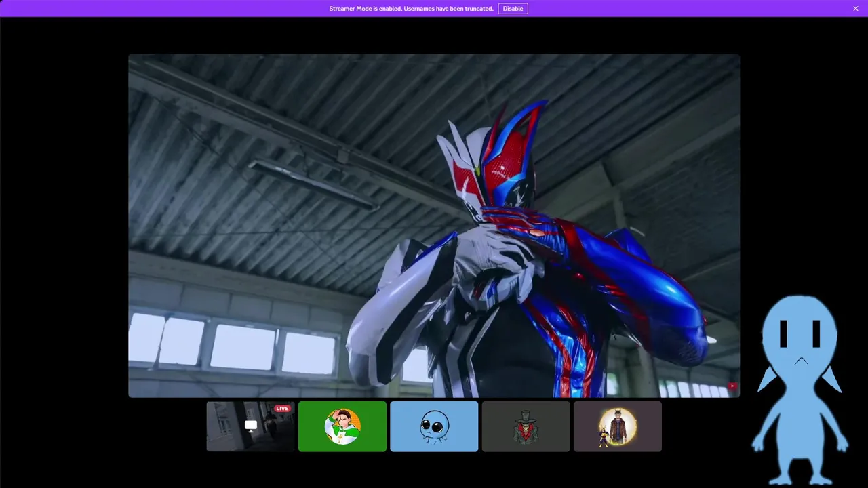Click the screen-share monitor icon
The width and height of the screenshot is (868, 488).
pyautogui.click(x=251, y=426)
